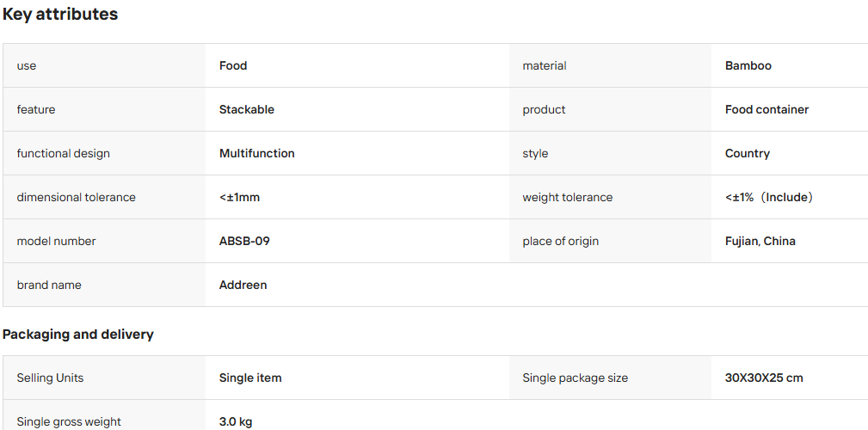
Task: Select the dimensional tolerance <±1mm value
Action: click(x=239, y=197)
